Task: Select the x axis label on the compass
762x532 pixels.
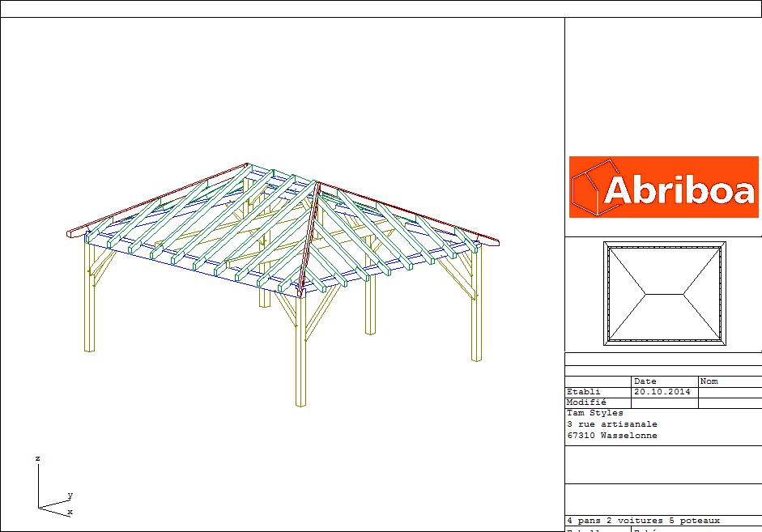Action: click(x=71, y=511)
